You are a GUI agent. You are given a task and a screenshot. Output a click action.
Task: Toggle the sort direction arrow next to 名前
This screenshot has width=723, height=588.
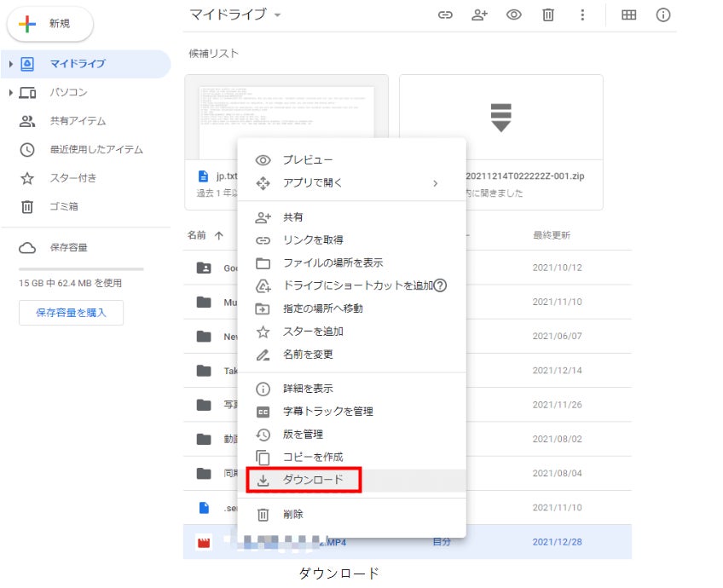click(219, 236)
